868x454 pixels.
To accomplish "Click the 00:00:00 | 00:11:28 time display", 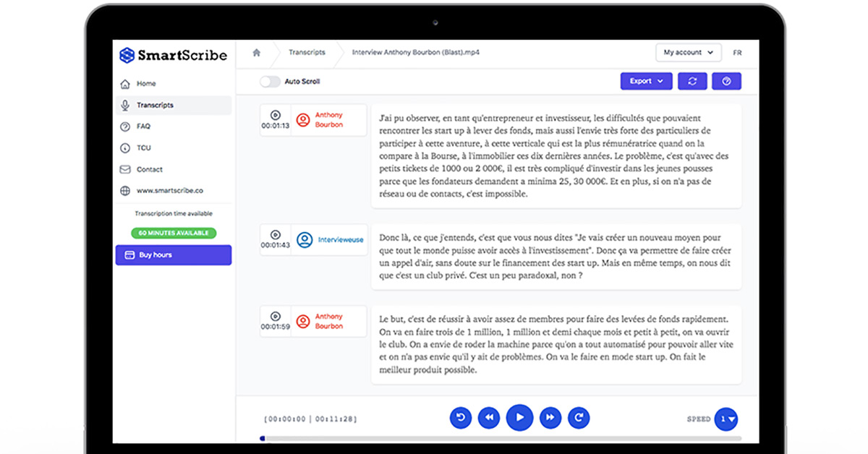I will (310, 419).
